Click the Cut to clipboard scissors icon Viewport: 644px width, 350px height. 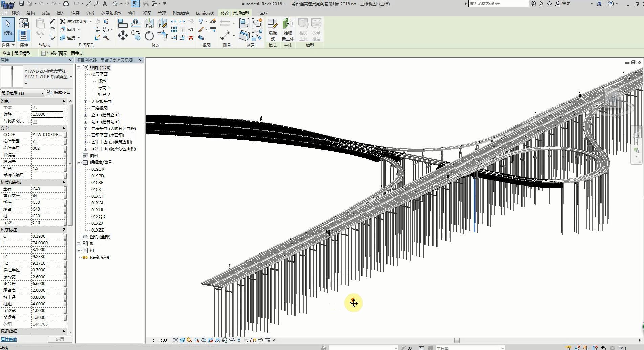(52, 21)
